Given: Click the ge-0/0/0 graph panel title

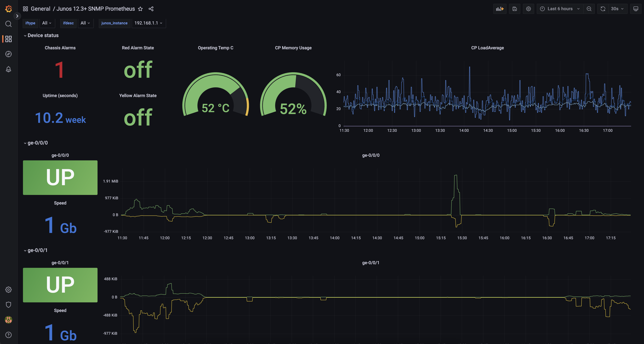Looking at the screenshot, I should pyautogui.click(x=371, y=155).
